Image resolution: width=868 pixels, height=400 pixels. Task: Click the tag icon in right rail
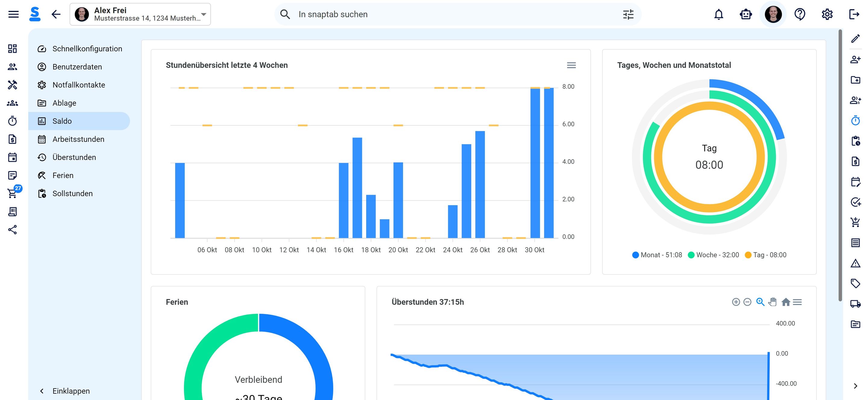click(x=855, y=283)
